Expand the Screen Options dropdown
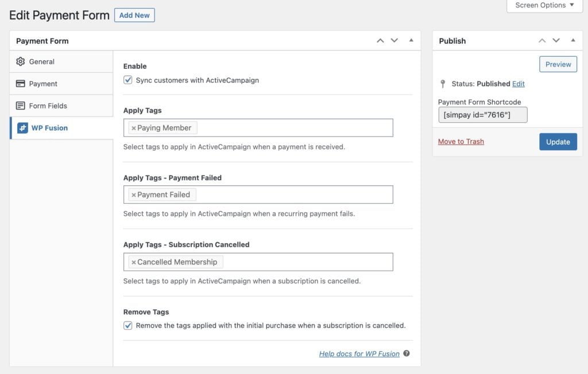The image size is (588, 374). click(545, 5)
